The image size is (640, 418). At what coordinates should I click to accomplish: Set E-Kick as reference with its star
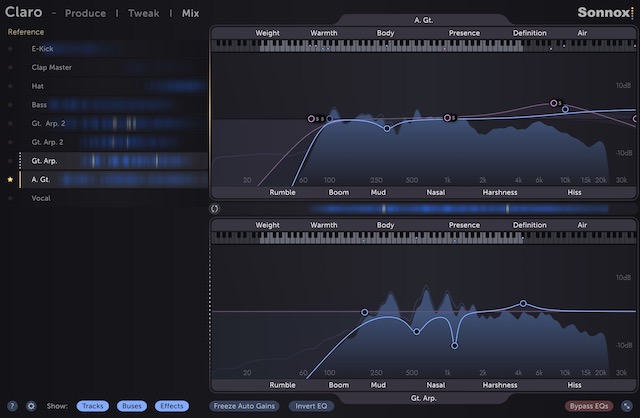click(x=11, y=48)
